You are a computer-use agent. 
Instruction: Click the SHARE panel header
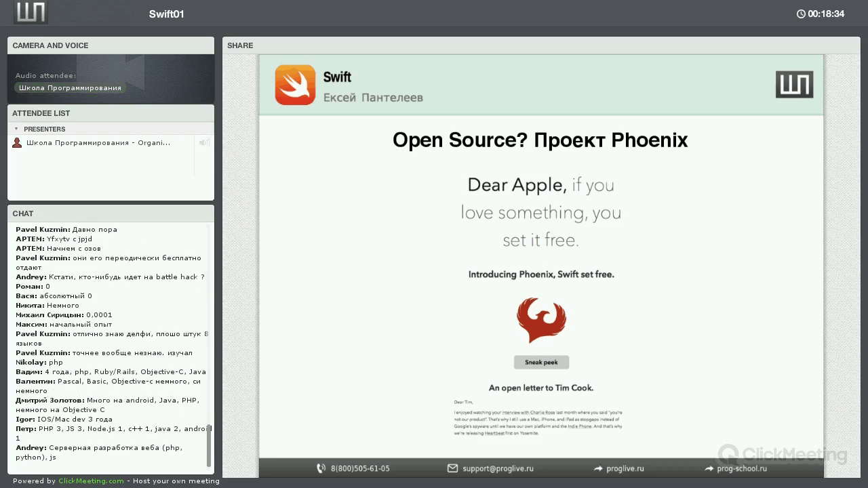point(541,45)
